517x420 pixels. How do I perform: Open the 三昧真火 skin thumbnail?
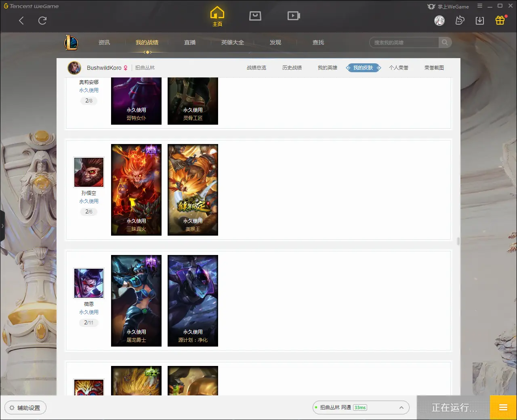point(136,190)
